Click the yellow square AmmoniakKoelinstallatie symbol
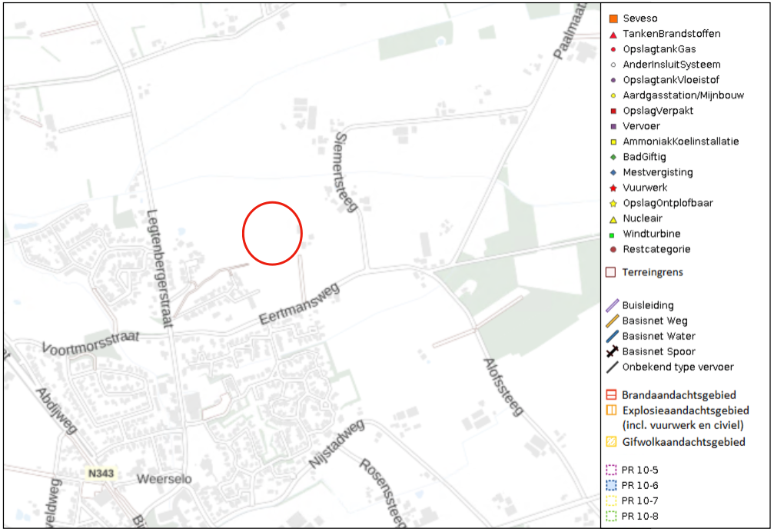Viewport: 774px width, 532px height. (613, 142)
